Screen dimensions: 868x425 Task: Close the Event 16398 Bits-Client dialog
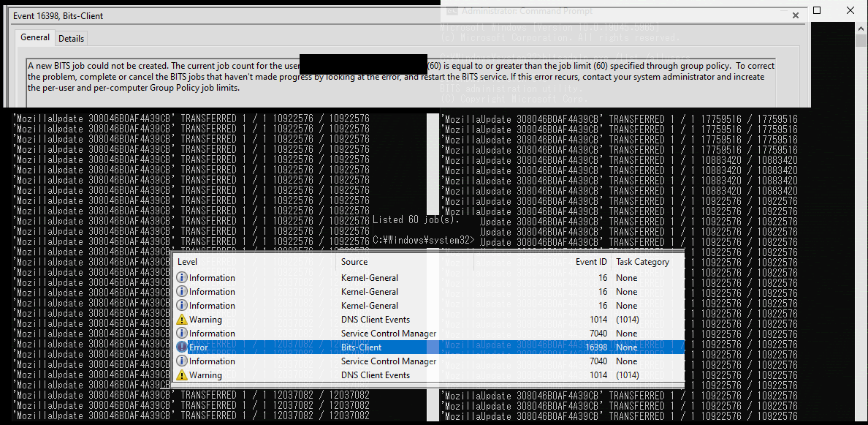pyautogui.click(x=796, y=15)
